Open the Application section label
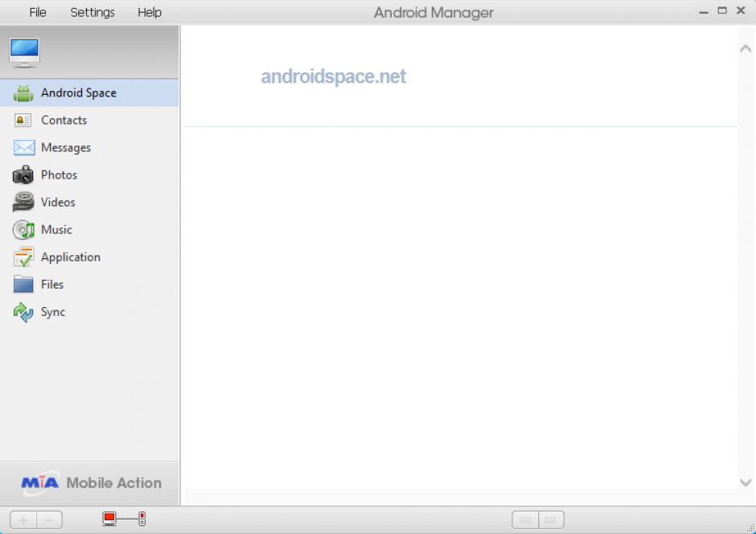This screenshot has width=756, height=534. tap(71, 257)
